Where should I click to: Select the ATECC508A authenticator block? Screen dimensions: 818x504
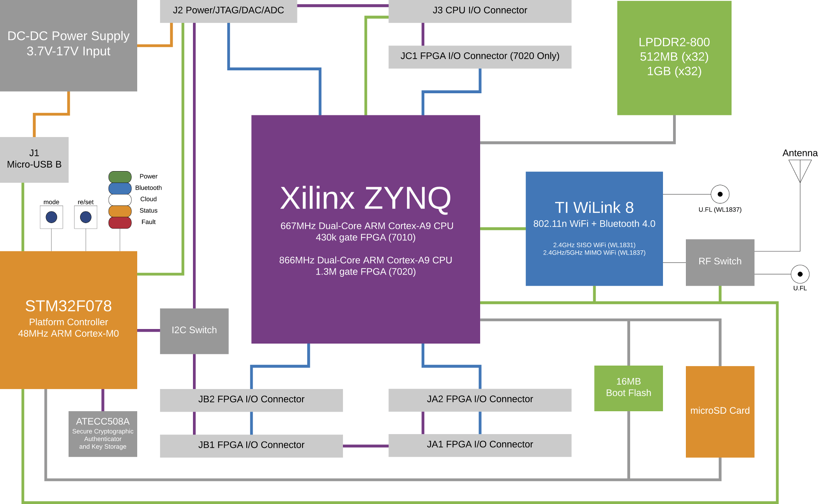pyautogui.click(x=103, y=434)
